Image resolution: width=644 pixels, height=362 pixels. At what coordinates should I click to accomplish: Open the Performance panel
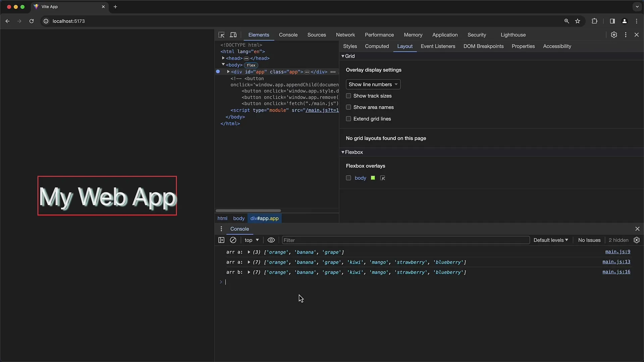(379, 35)
